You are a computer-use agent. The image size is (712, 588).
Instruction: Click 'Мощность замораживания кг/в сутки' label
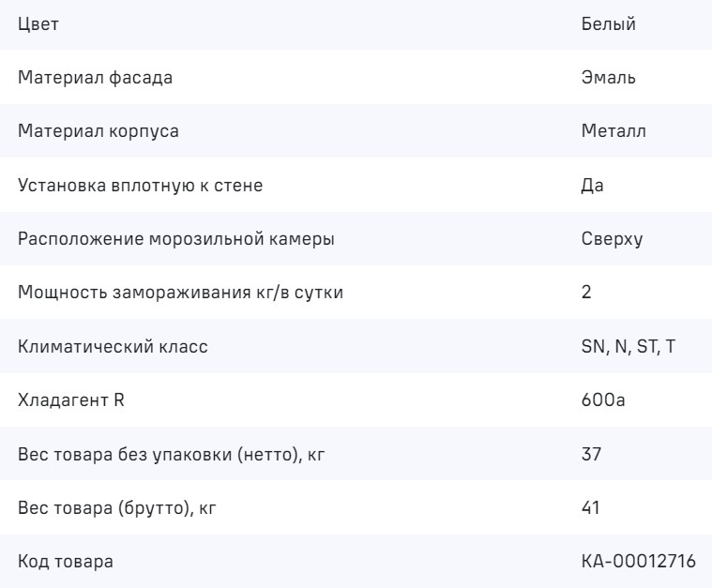click(181, 293)
